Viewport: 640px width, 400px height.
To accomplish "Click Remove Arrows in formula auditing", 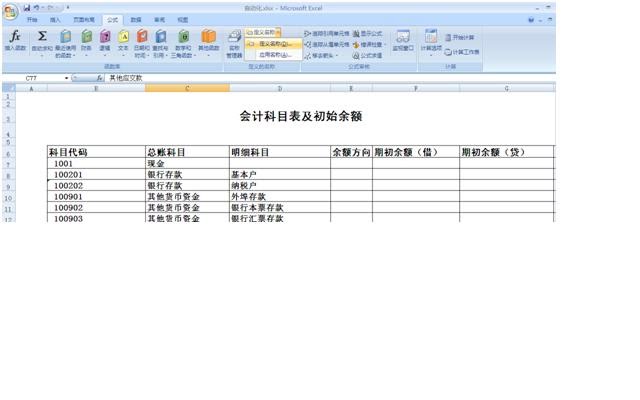I will (x=320, y=56).
